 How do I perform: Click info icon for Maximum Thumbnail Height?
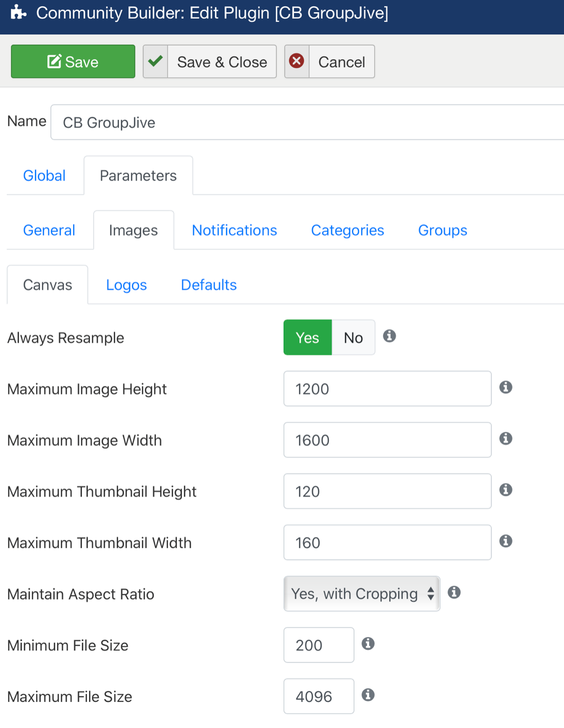click(x=506, y=490)
